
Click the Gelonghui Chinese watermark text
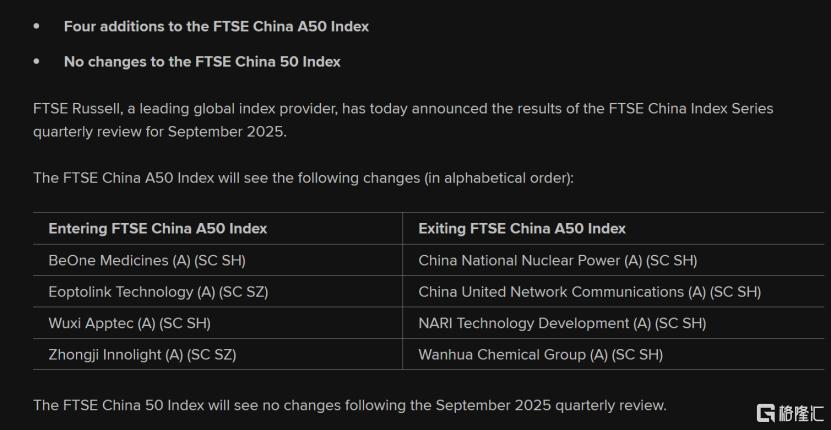coord(800,414)
